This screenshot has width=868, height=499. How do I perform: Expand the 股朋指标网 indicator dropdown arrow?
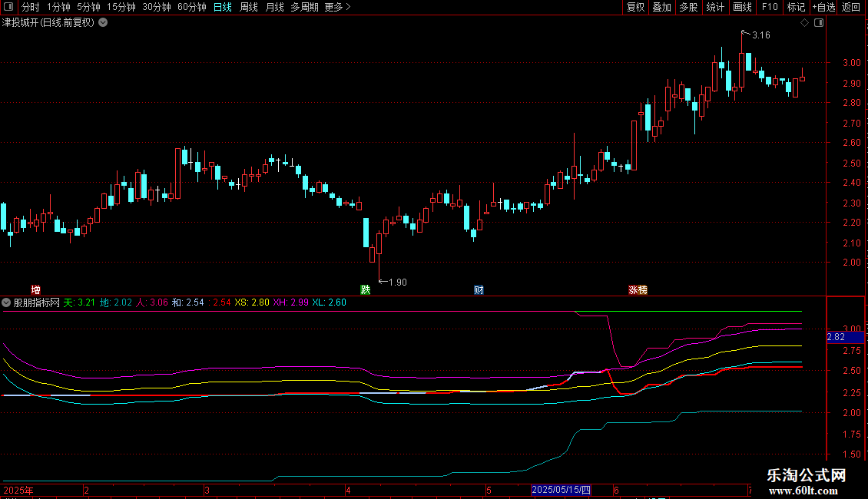click(7, 302)
